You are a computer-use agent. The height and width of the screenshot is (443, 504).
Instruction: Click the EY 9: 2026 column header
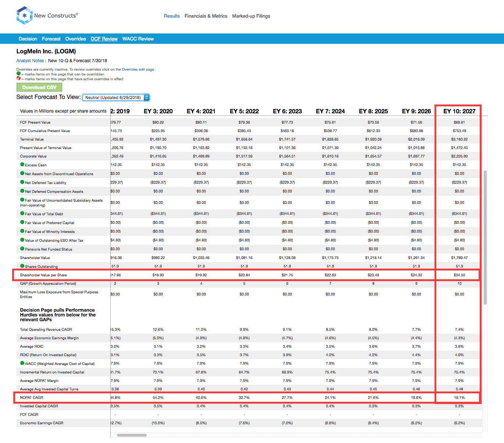416,111
